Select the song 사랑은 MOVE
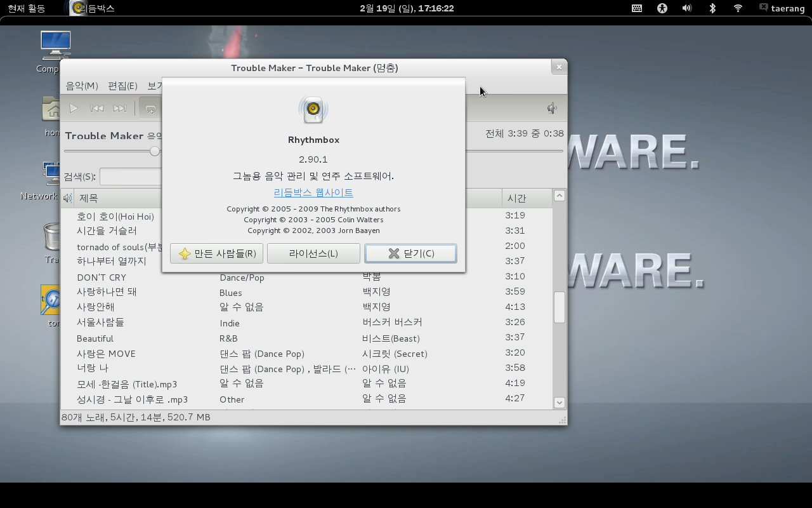This screenshot has height=508, width=812. pyautogui.click(x=106, y=354)
